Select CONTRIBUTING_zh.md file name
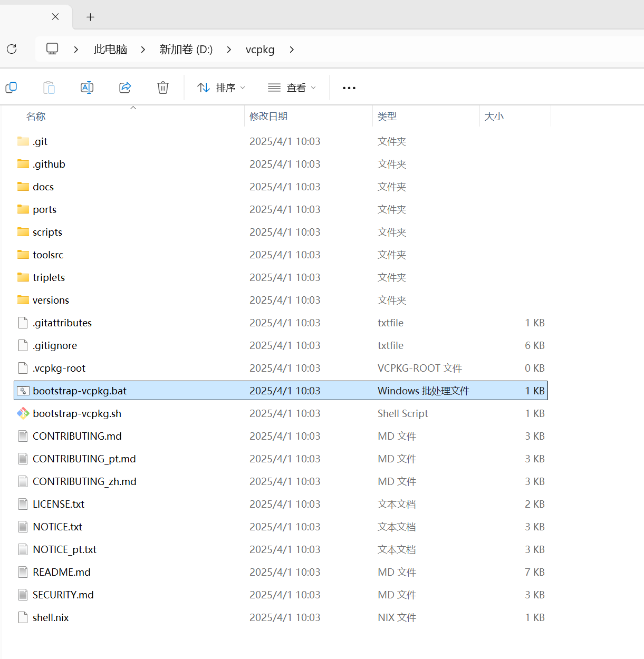Image resolution: width=644 pixels, height=659 pixels. pos(84,481)
